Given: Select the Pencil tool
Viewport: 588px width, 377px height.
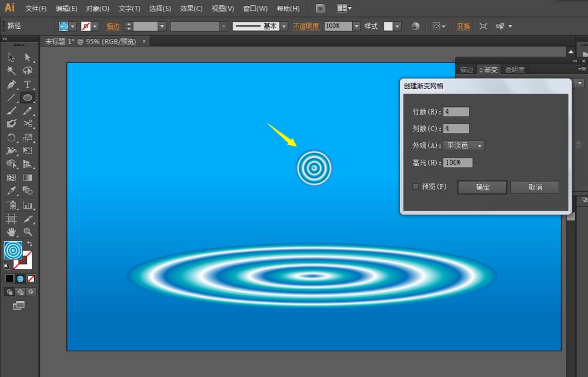Looking at the screenshot, I should point(28,111).
